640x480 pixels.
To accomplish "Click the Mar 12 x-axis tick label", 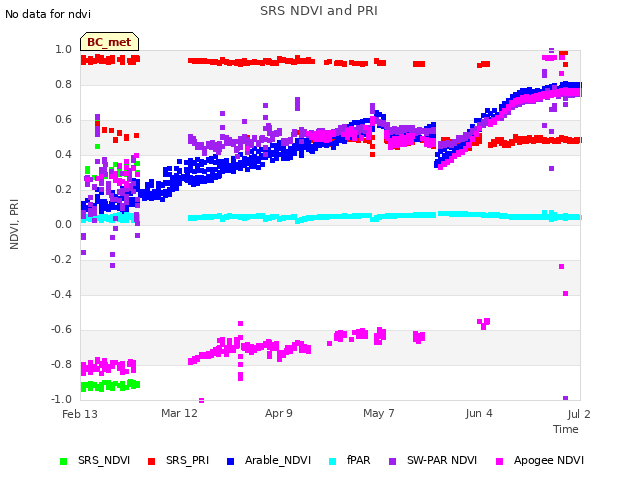I will pyautogui.click(x=179, y=413).
